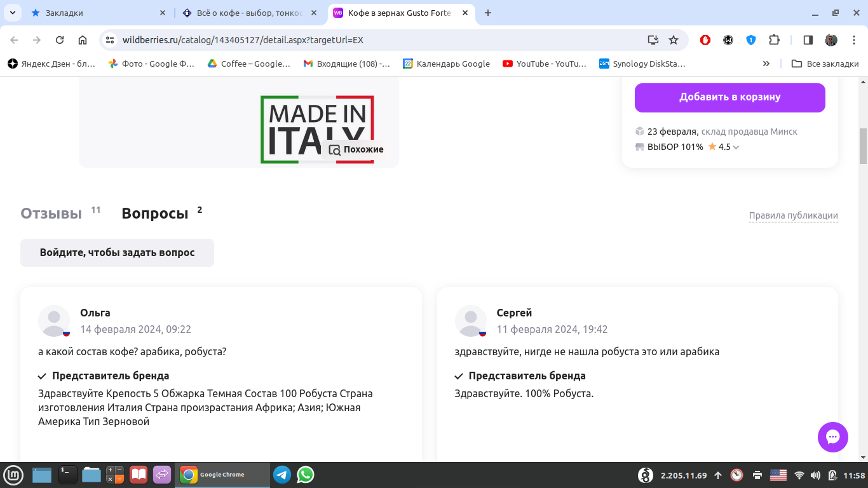Open the Отзывы reviews tab

(x=51, y=213)
